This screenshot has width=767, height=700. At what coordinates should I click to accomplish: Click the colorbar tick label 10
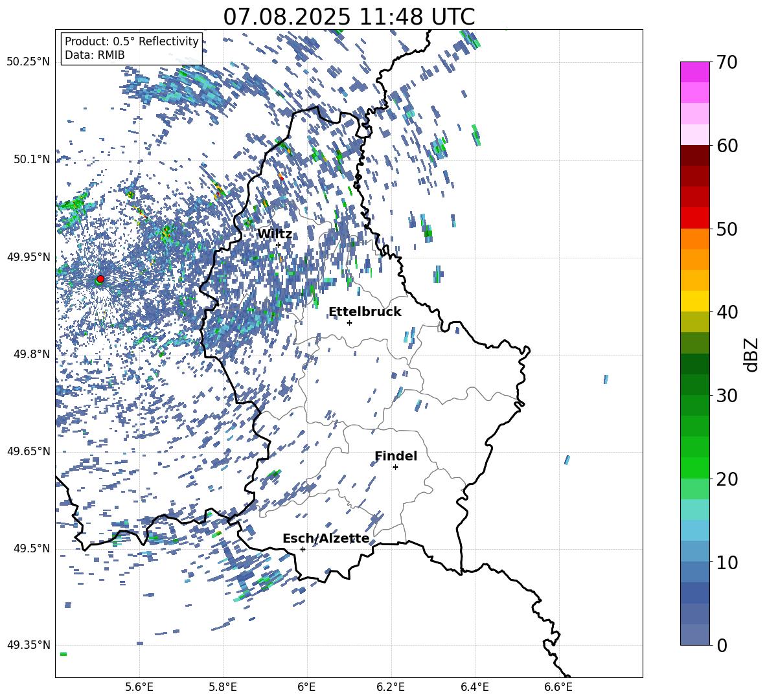tap(727, 562)
